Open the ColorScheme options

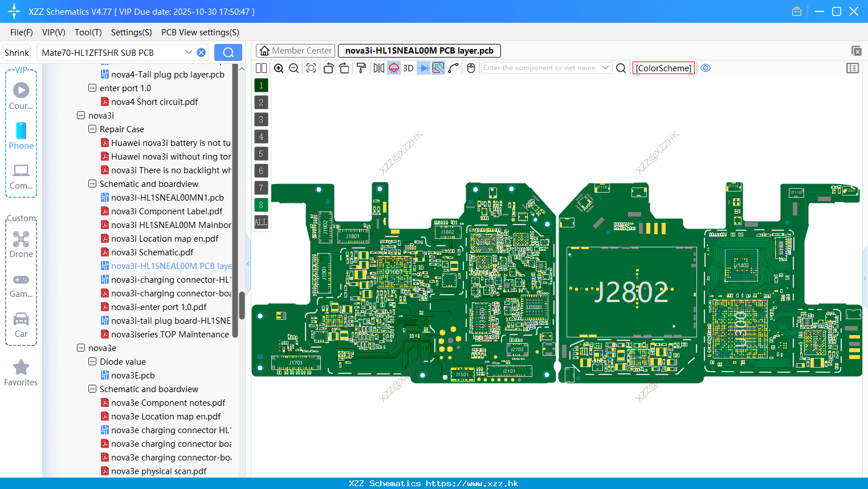point(663,68)
